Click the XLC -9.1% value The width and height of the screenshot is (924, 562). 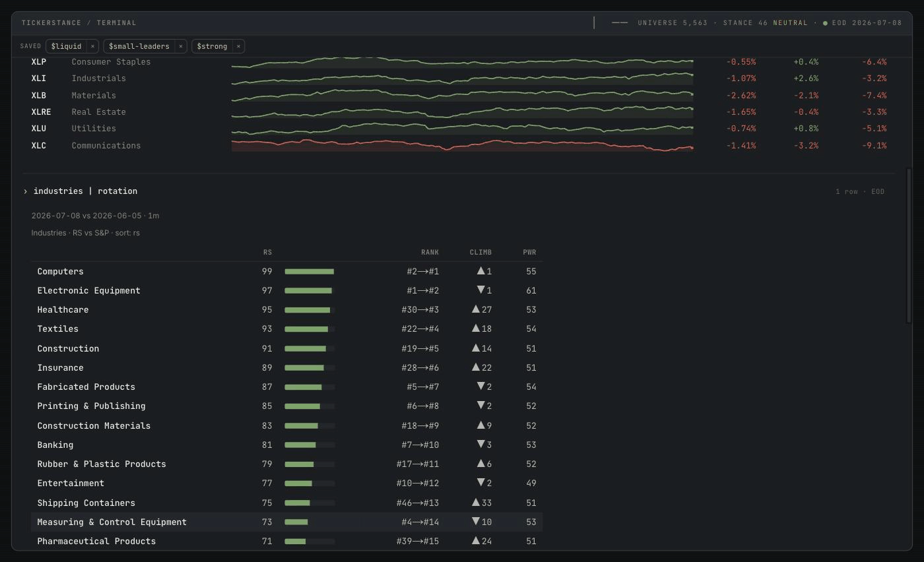click(x=874, y=146)
